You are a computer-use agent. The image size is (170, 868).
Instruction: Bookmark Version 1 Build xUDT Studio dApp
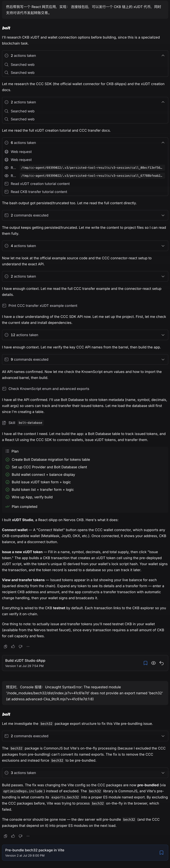click(145, 663)
